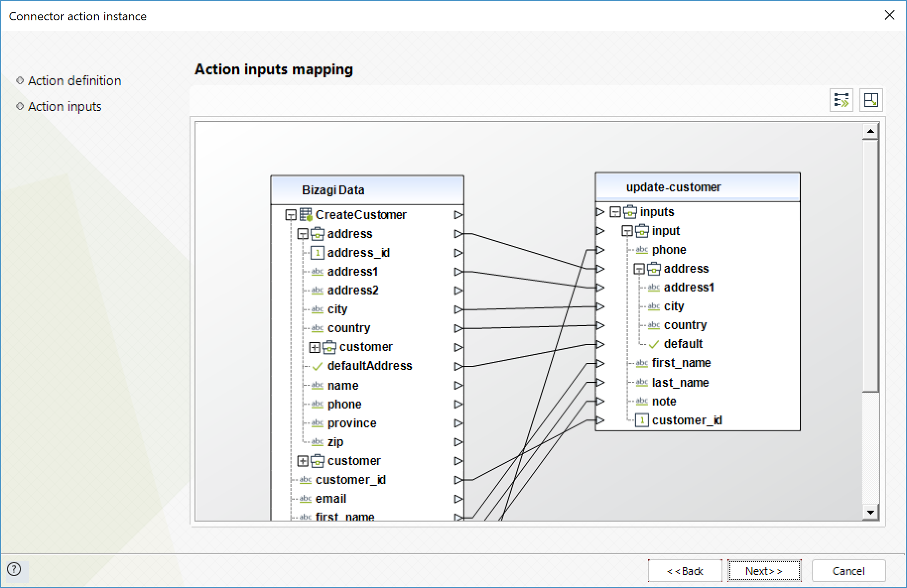This screenshot has width=907, height=588.
Task: Select country in update-customer
Action: point(685,325)
